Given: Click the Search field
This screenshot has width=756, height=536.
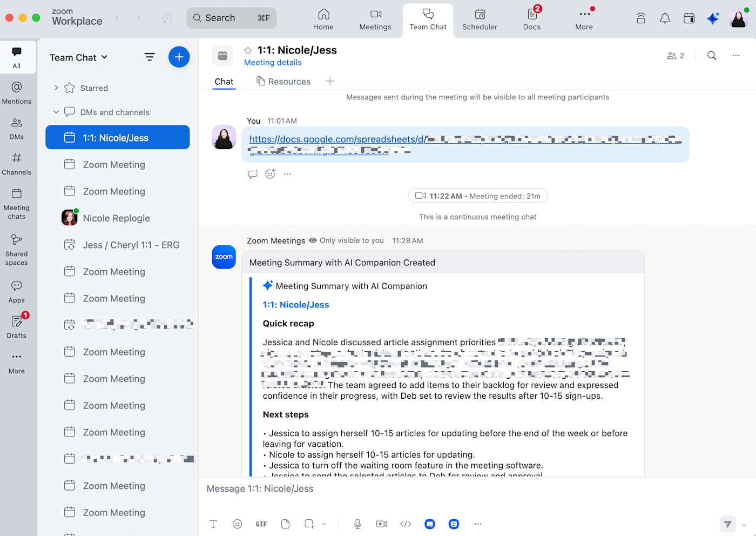Looking at the screenshot, I should click(232, 18).
